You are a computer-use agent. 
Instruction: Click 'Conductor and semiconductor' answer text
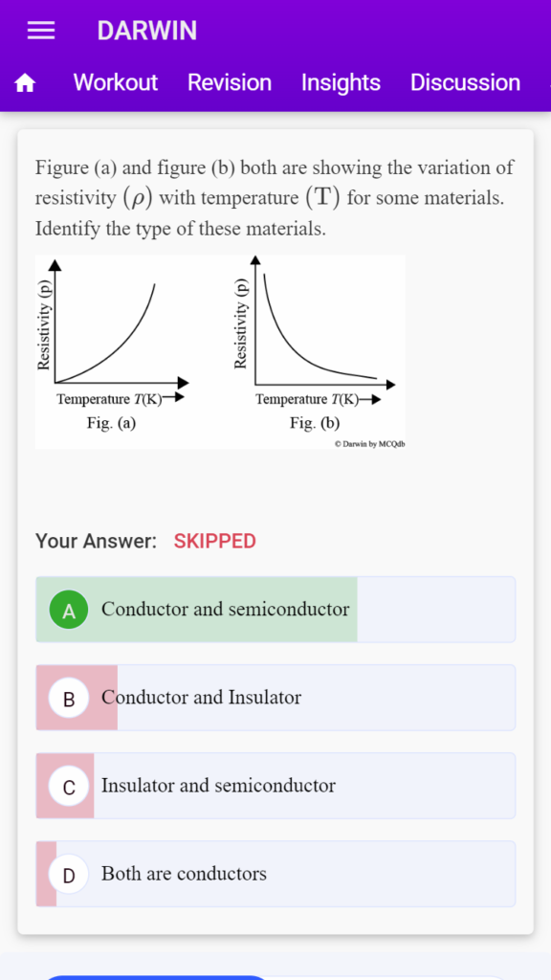pos(226,609)
